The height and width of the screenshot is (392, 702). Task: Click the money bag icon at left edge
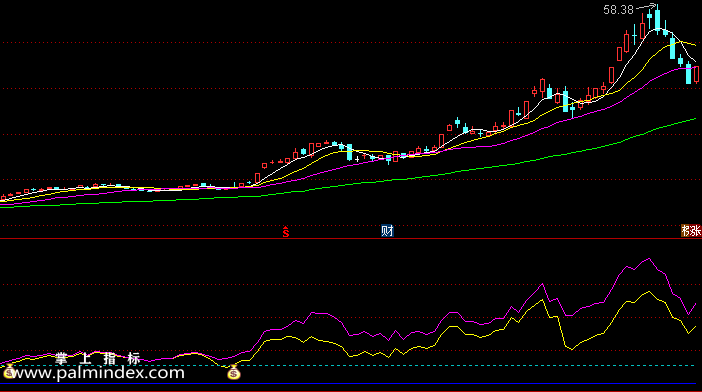coord(9,372)
